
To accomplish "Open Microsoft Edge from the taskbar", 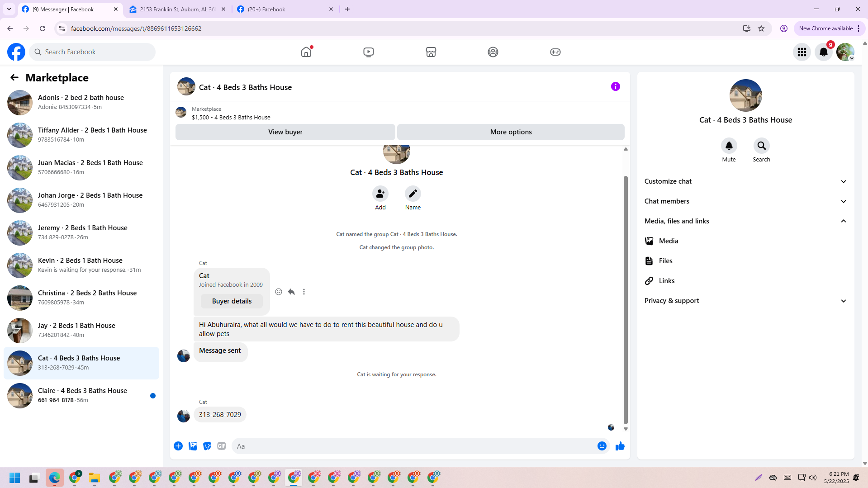I will pos(55,478).
